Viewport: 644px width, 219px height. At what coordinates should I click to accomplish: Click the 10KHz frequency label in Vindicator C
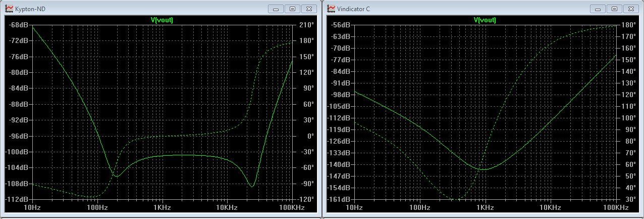[x=550, y=208]
